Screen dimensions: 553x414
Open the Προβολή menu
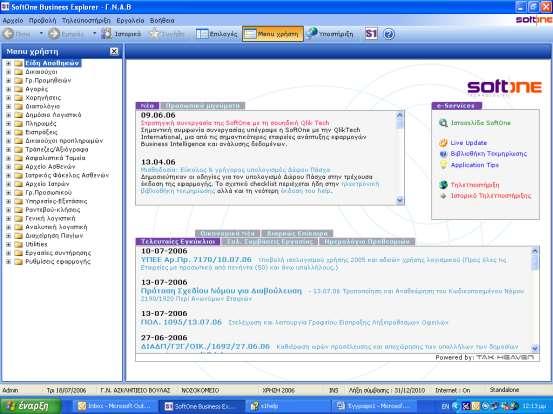pos(42,20)
